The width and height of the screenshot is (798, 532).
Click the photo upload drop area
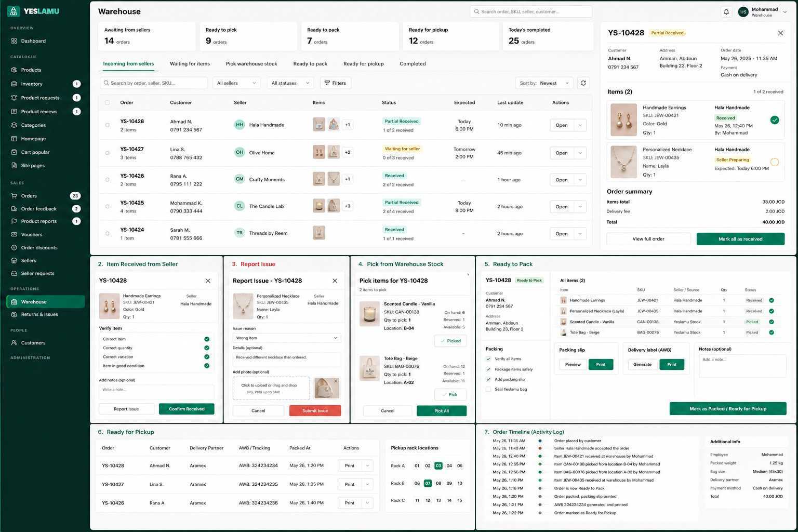click(271, 389)
